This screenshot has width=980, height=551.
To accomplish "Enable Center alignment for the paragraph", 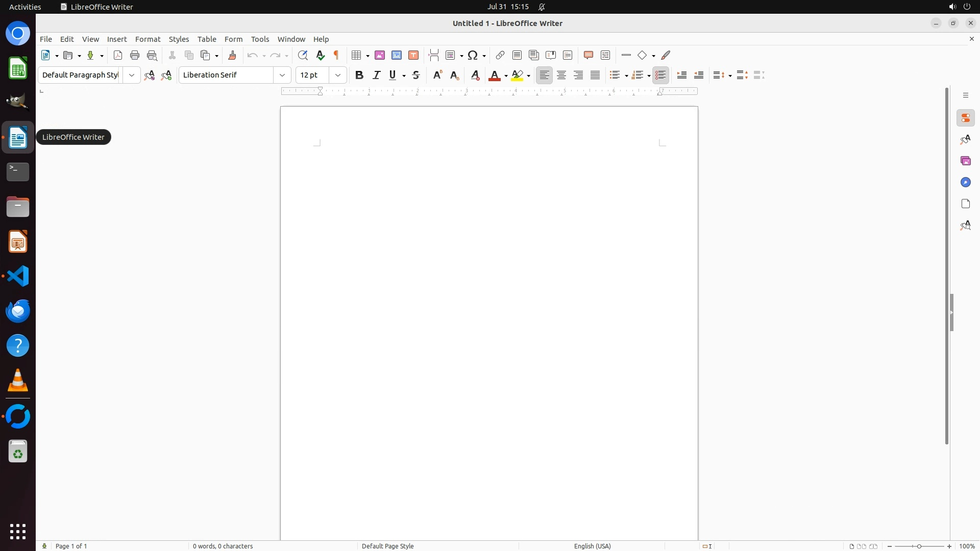I will pos(561,75).
